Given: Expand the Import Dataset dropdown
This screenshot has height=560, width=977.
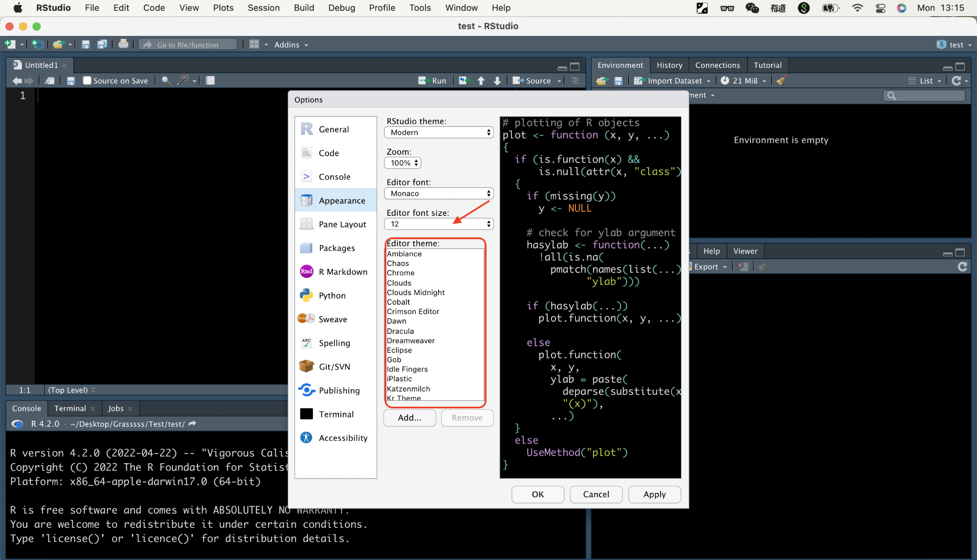Looking at the screenshot, I should coord(672,81).
